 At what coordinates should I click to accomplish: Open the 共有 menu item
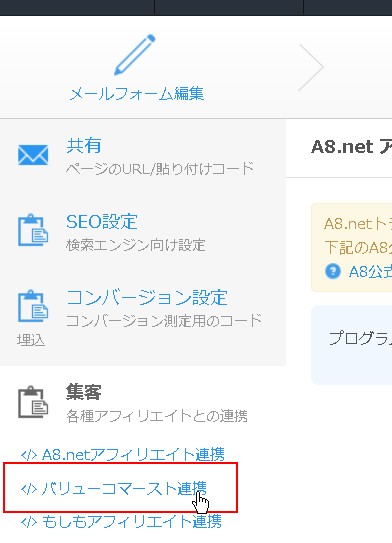tap(84, 145)
